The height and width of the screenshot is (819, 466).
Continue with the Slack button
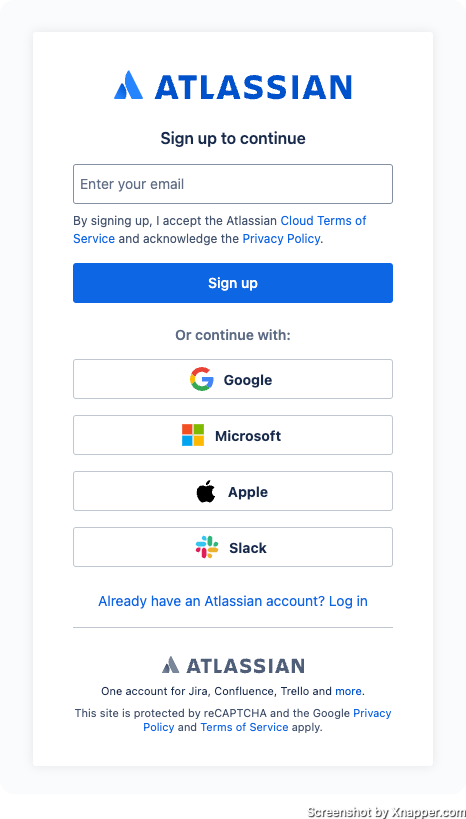(233, 547)
